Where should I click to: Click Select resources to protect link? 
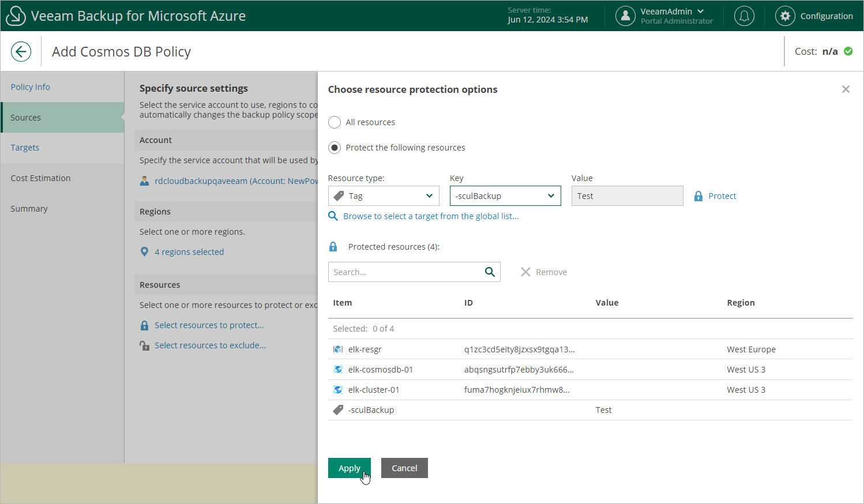[209, 325]
